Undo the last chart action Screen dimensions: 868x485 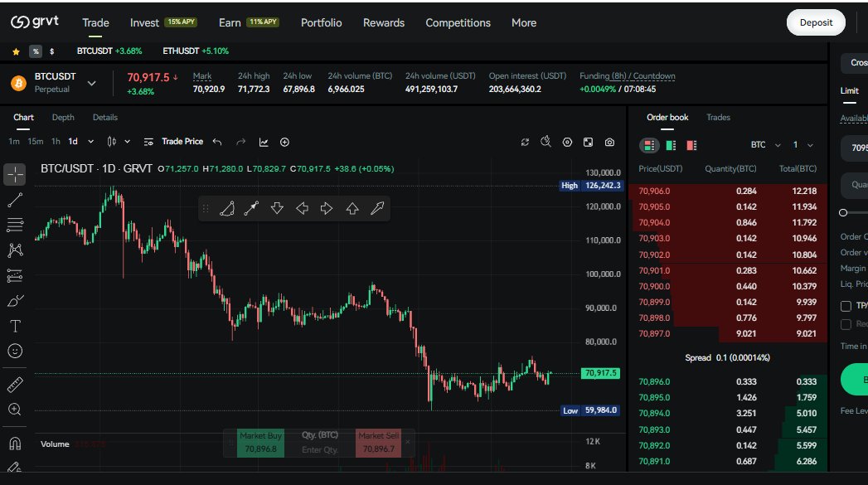pyautogui.click(x=217, y=143)
